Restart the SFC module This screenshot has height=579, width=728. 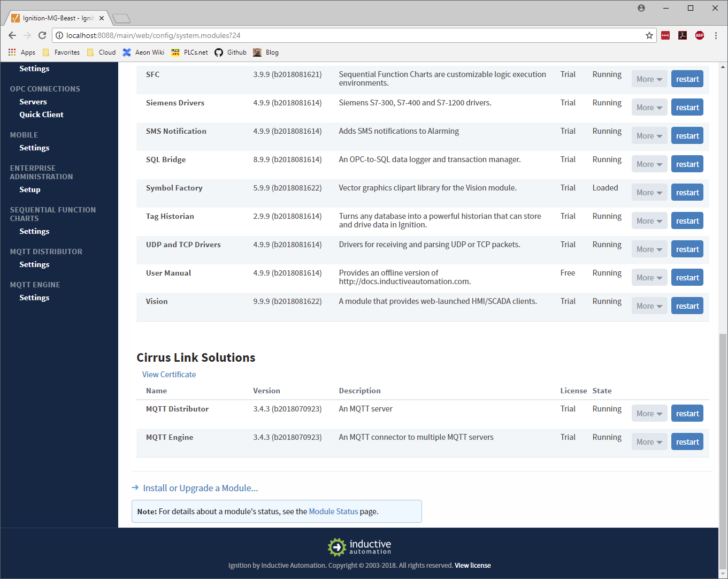tap(687, 79)
